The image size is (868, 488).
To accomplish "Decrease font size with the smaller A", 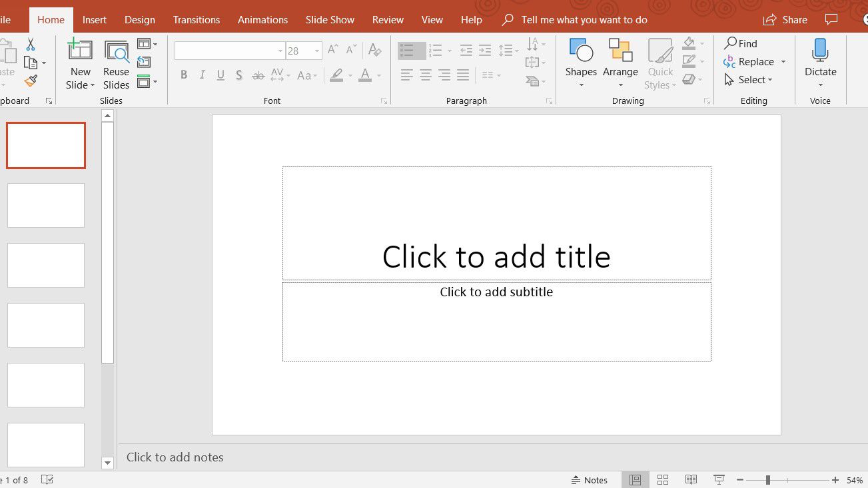I will tap(351, 50).
